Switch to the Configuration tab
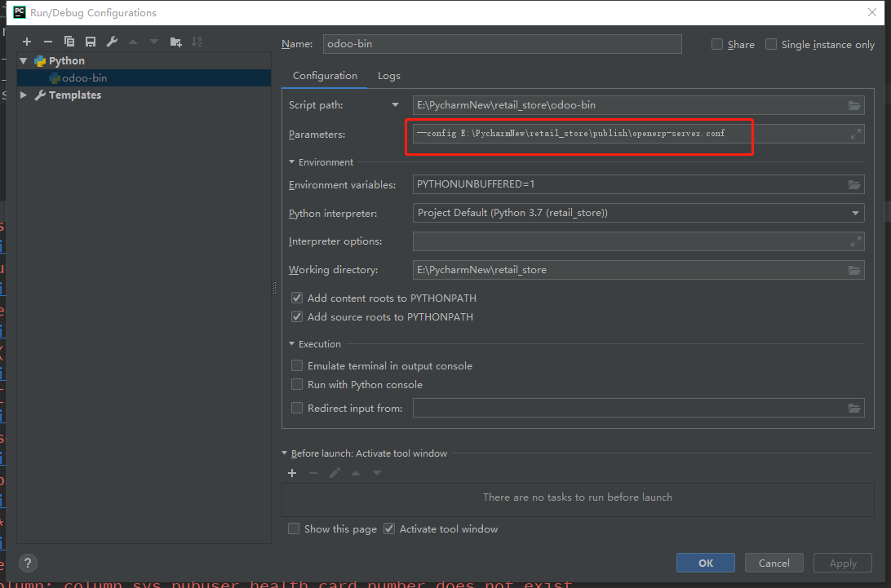The image size is (891, 588). coord(325,76)
